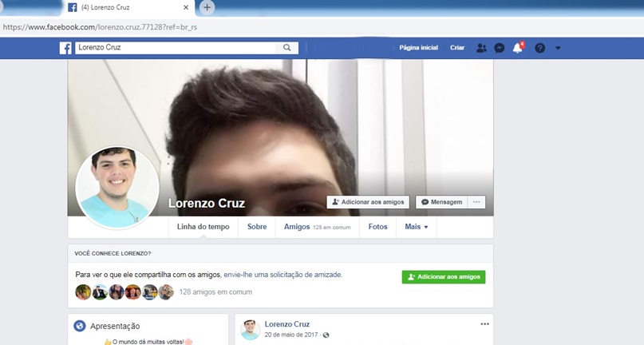Image resolution: width=644 pixels, height=345 pixels.
Task: Open a new browser tab
Action: (207, 7)
